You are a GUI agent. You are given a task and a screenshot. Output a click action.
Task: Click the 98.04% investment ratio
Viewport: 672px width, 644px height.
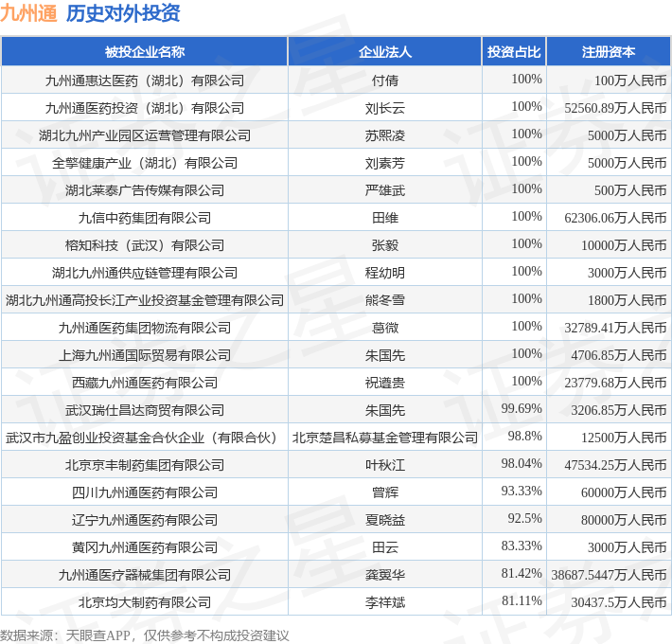tap(522, 463)
